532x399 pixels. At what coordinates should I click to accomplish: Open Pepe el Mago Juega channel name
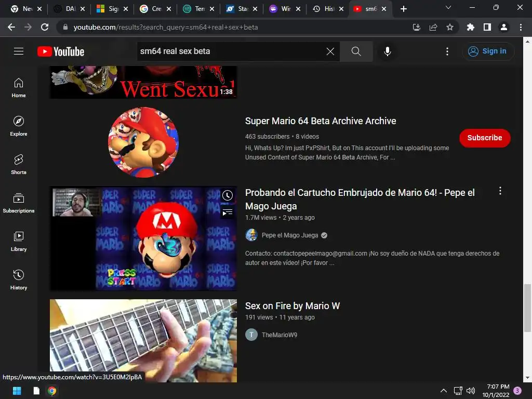click(x=290, y=235)
